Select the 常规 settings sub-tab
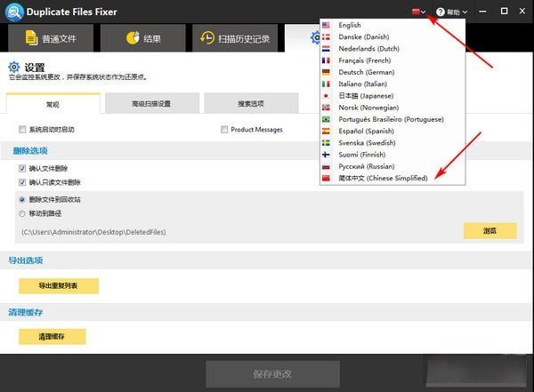 (53, 104)
